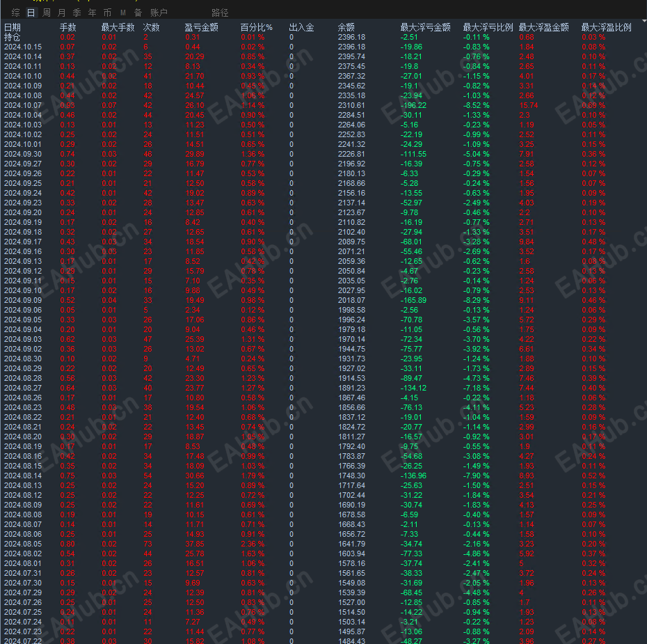Click trade count 73 for 2024.08.05

pyautogui.click(x=147, y=544)
